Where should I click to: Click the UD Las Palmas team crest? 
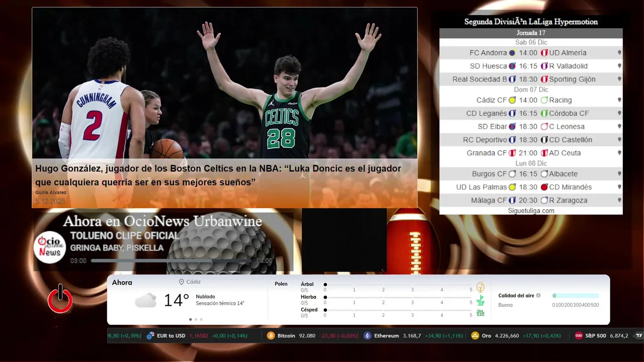click(512, 187)
